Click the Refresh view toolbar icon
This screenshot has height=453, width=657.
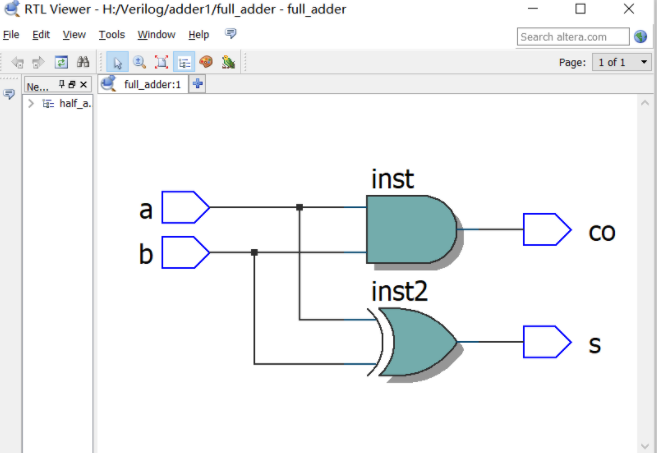click(x=62, y=62)
